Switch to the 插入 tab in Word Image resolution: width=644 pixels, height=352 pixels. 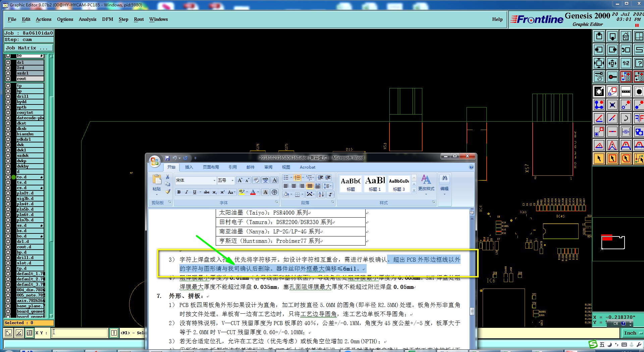(x=189, y=167)
